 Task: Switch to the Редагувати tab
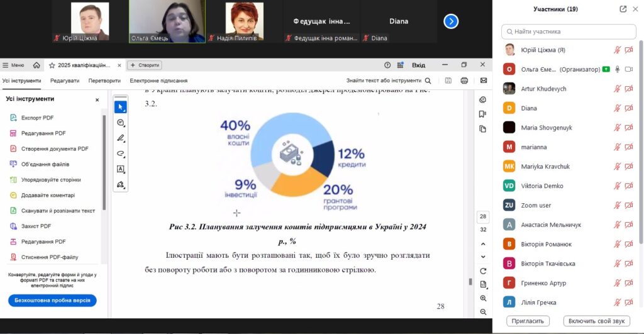pyautogui.click(x=65, y=81)
